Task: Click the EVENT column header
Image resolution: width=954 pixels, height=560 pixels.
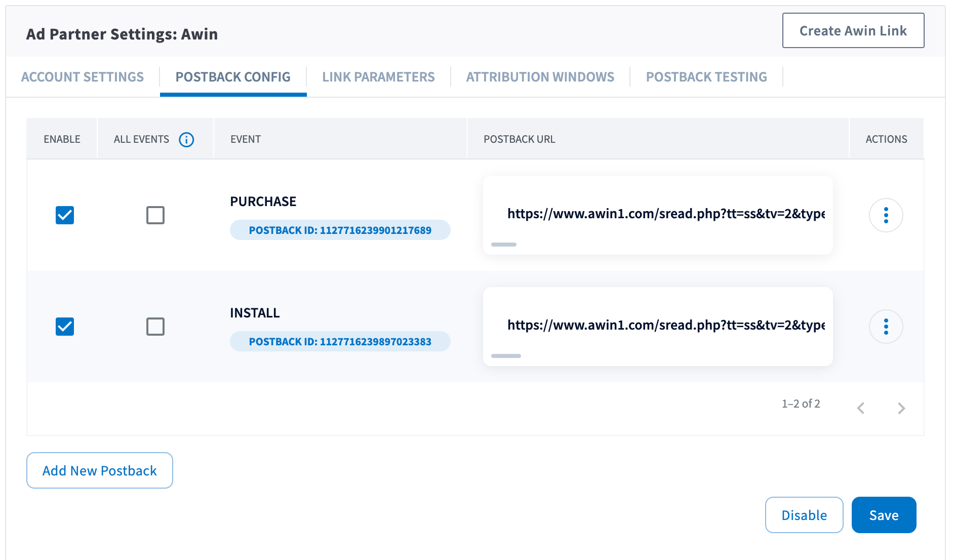Action: pos(246,139)
